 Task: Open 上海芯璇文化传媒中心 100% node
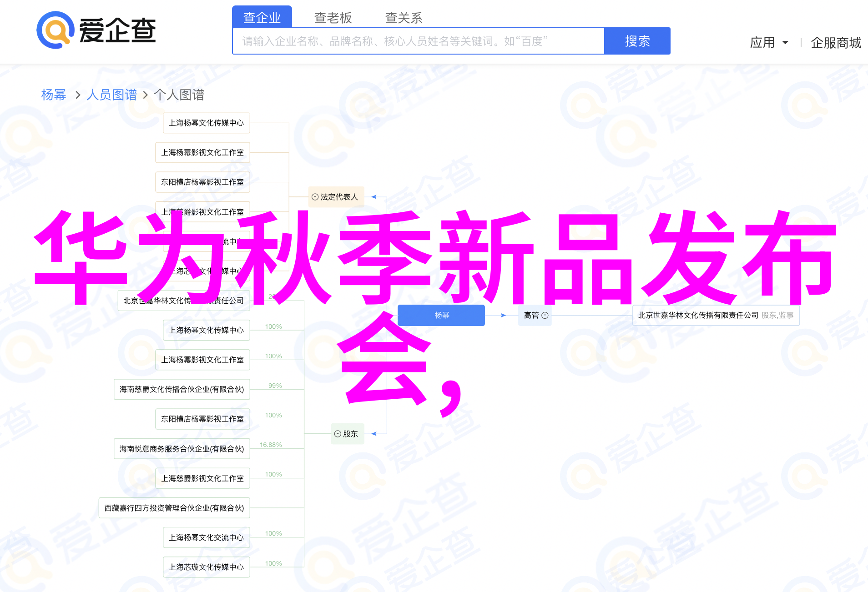207,567
